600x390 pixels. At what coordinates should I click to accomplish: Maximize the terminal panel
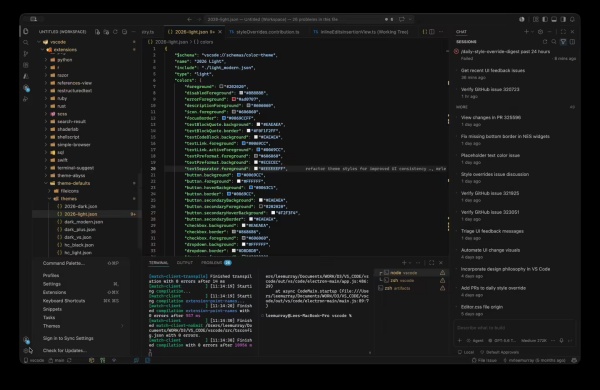tap(432, 263)
